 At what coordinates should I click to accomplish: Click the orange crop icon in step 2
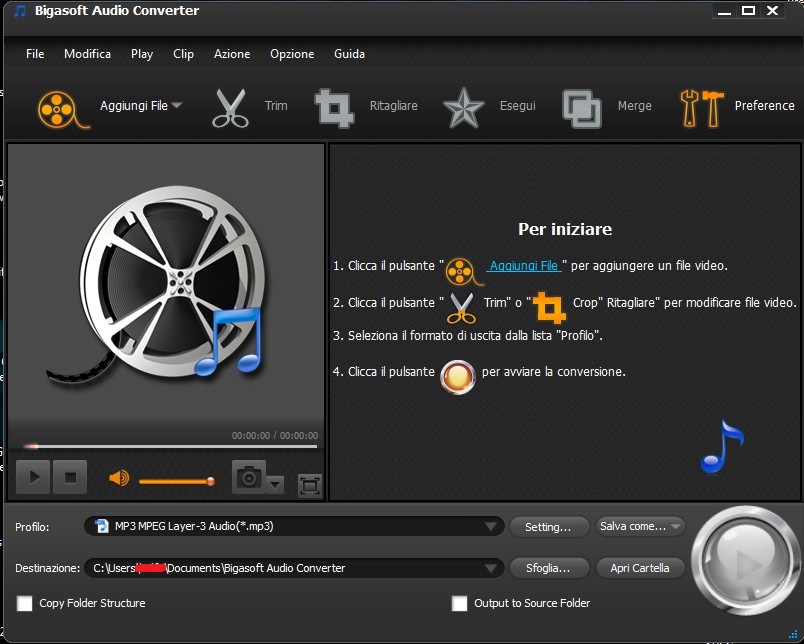coord(549,308)
